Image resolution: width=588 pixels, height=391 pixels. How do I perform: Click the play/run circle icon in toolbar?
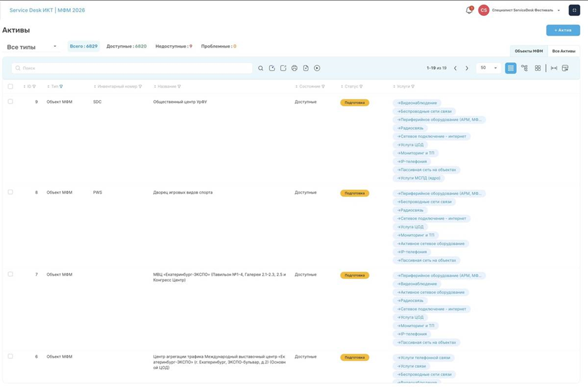317,68
